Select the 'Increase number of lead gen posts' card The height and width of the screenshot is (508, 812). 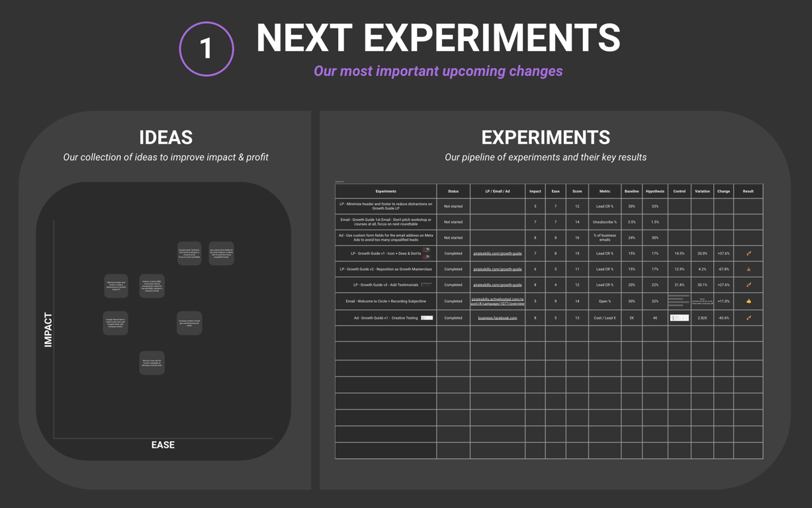[x=189, y=323]
